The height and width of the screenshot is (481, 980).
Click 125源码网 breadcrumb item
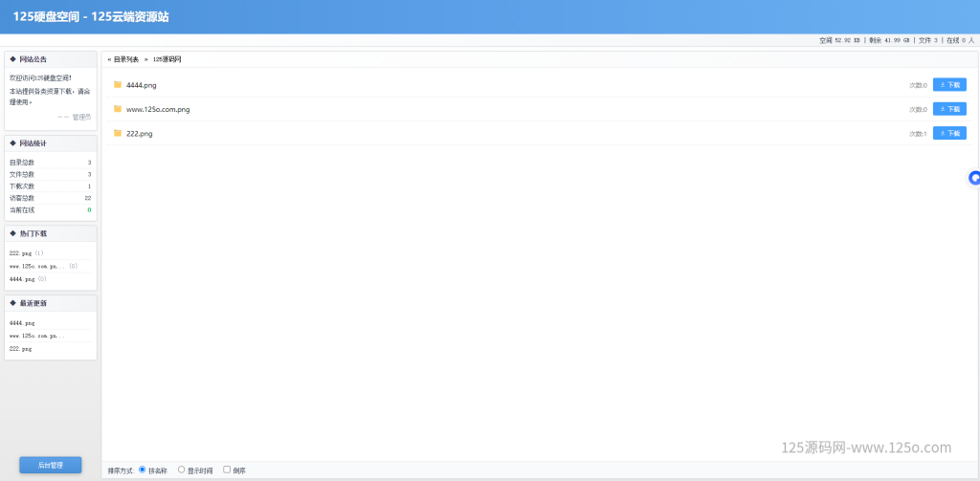tap(167, 59)
